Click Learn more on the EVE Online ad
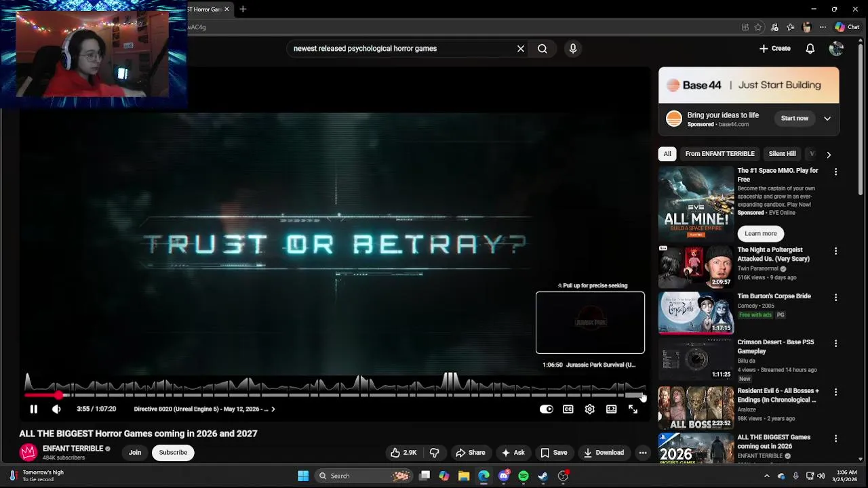The width and height of the screenshot is (868, 488). tap(760, 234)
